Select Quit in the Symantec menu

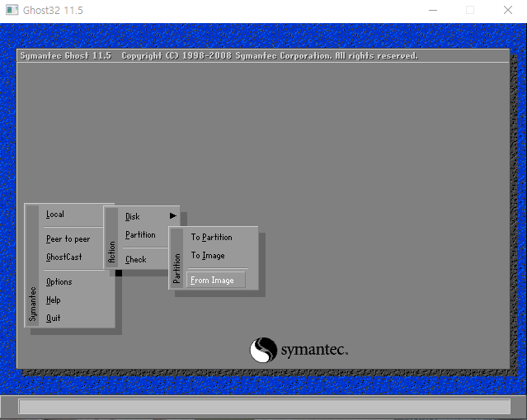53,319
